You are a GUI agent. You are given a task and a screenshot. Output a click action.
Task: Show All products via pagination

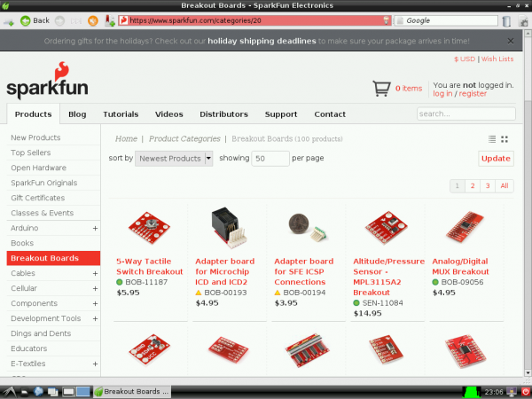tap(505, 186)
